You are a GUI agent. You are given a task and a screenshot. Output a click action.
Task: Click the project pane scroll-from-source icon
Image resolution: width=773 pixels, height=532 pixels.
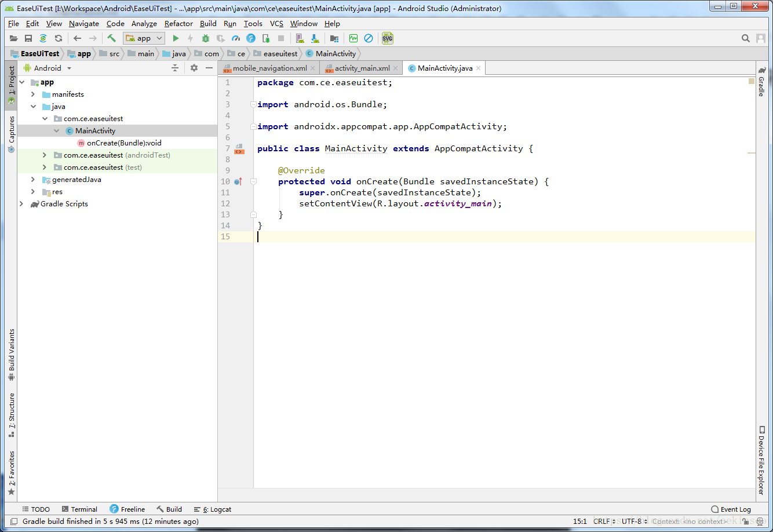(175, 68)
